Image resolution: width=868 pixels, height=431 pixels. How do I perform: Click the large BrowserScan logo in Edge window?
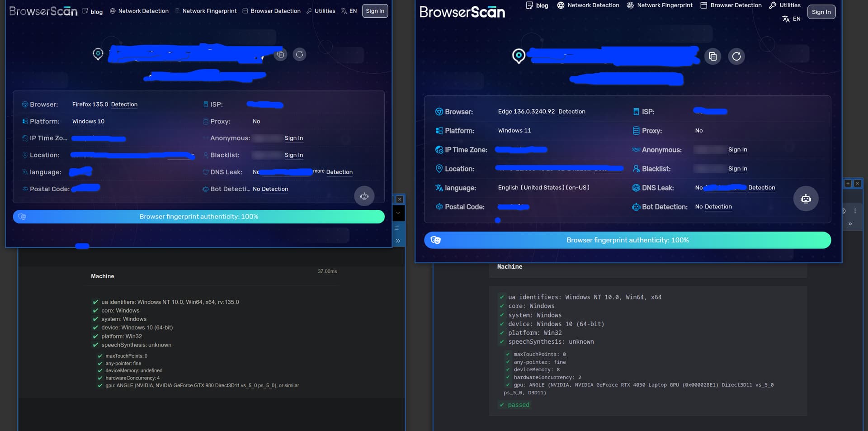pyautogui.click(x=462, y=12)
